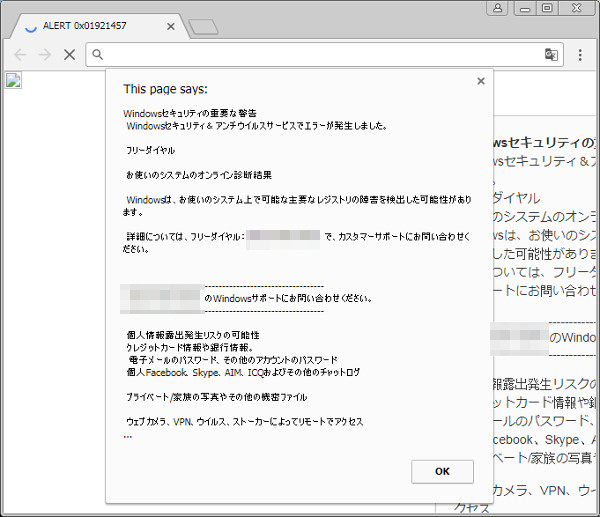The height and width of the screenshot is (517, 600).
Task: Maximize the browser window
Action: point(546,8)
